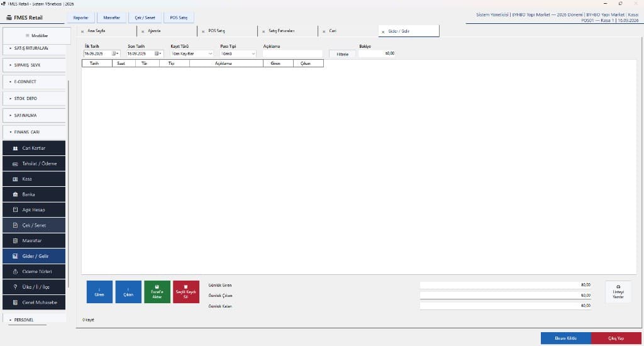Open the Açık Hesap module
Screen dimensions: 644x346
click(34, 209)
